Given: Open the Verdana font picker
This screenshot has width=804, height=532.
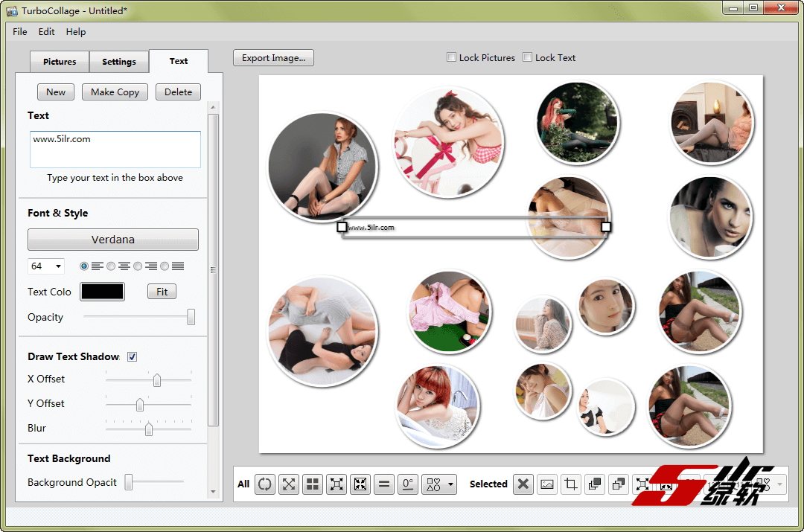Looking at the screenshot, I should coord(113,240).
